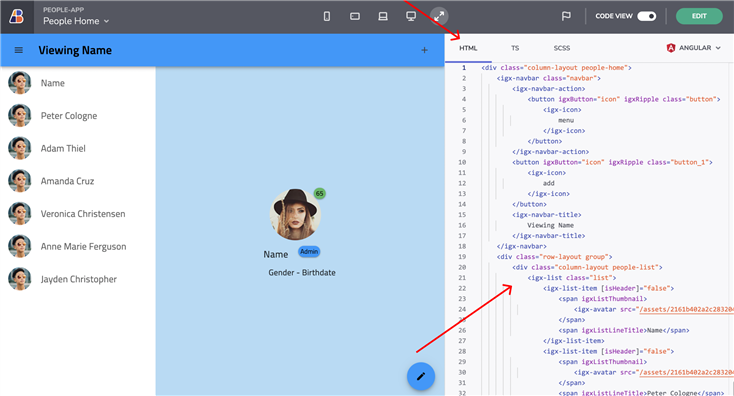Image resolution: width=734 pixels, height=396 pixels.
Task: Click the pencil edit floating button
Action: coord(421,376)
